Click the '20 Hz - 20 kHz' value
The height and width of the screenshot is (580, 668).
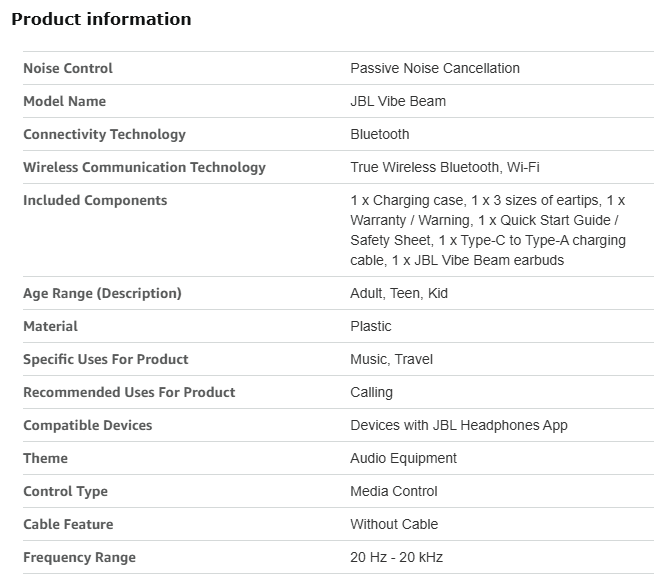tap(397, 557)
